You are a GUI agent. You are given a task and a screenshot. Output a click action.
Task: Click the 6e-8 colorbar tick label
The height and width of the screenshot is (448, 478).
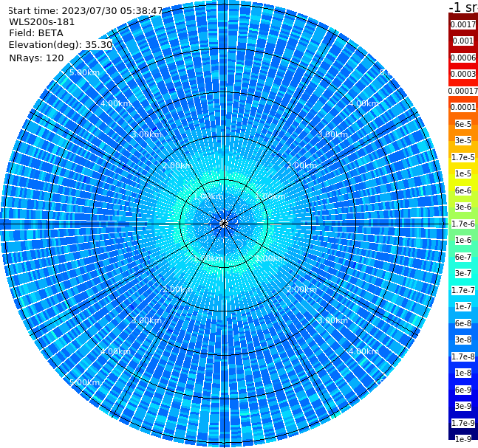point(463,323)
